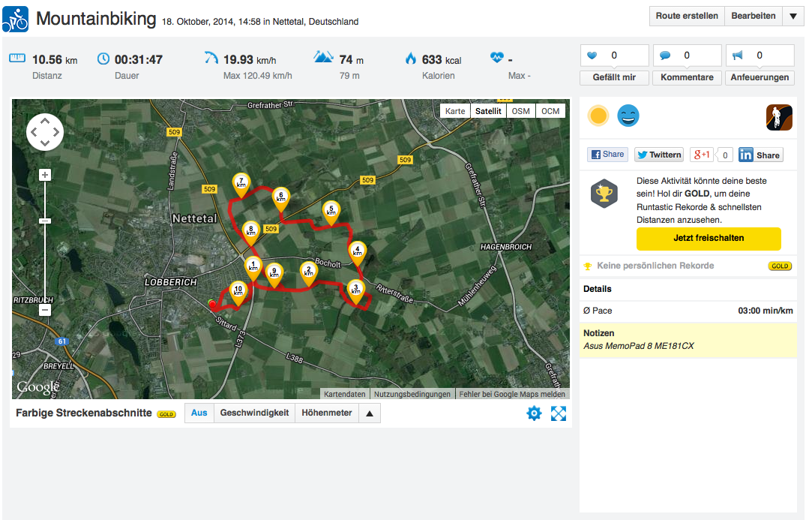This screenshot has width=812, height=523.
Task: Click the sunny weather icon
Action: (598, 116)
